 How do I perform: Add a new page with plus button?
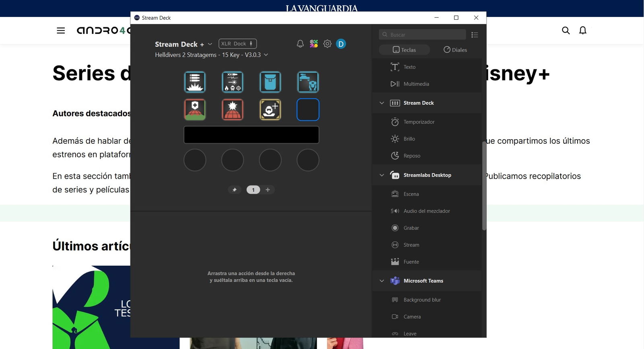tap(268, 190)
